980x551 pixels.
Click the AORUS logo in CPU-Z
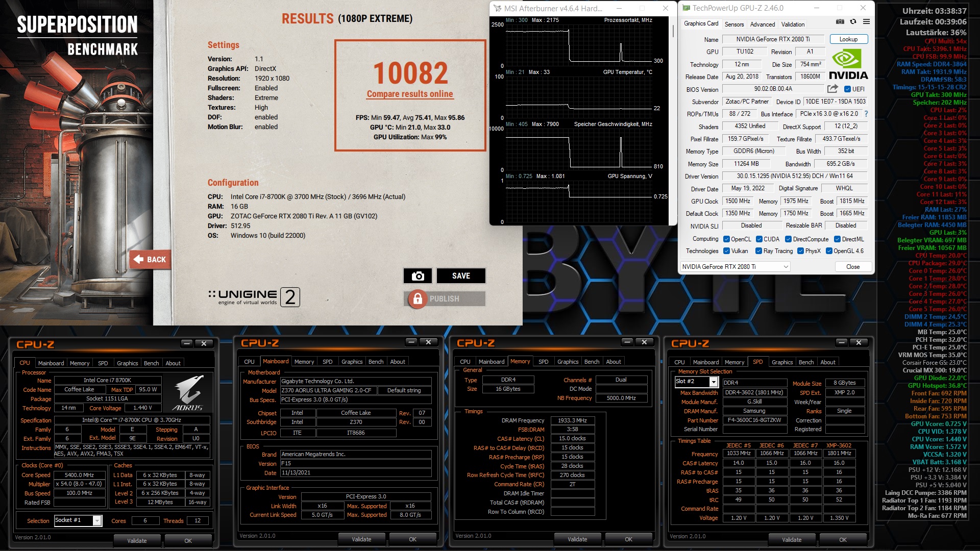(188, 393)
